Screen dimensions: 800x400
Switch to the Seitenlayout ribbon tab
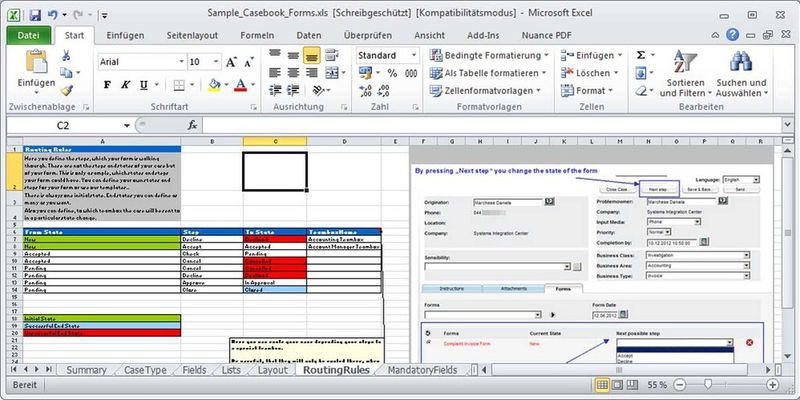point(192,35)
